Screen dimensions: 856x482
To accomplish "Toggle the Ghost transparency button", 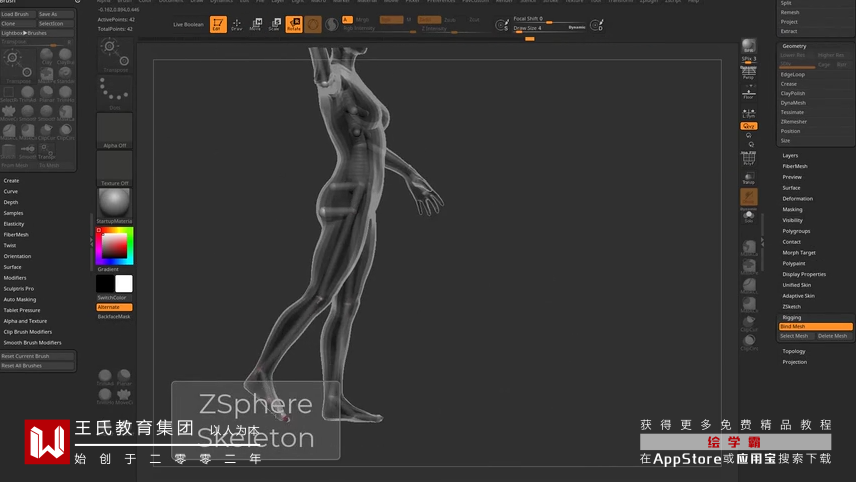I will tap(748, 197).
